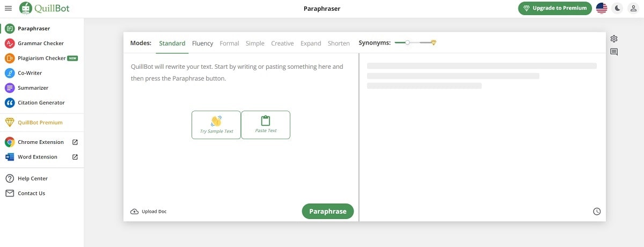Open the Grammar Checker icon

coord(9,43)
